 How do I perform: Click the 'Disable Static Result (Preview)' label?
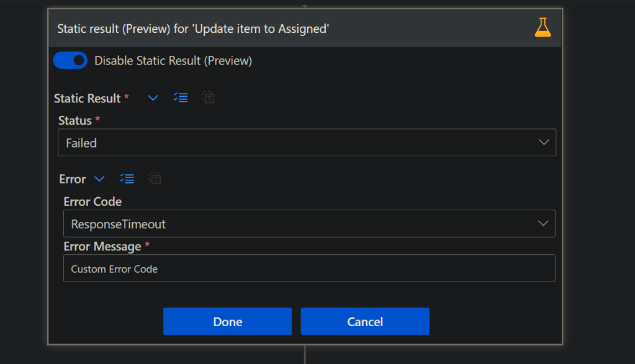click(x=173, y=61)
